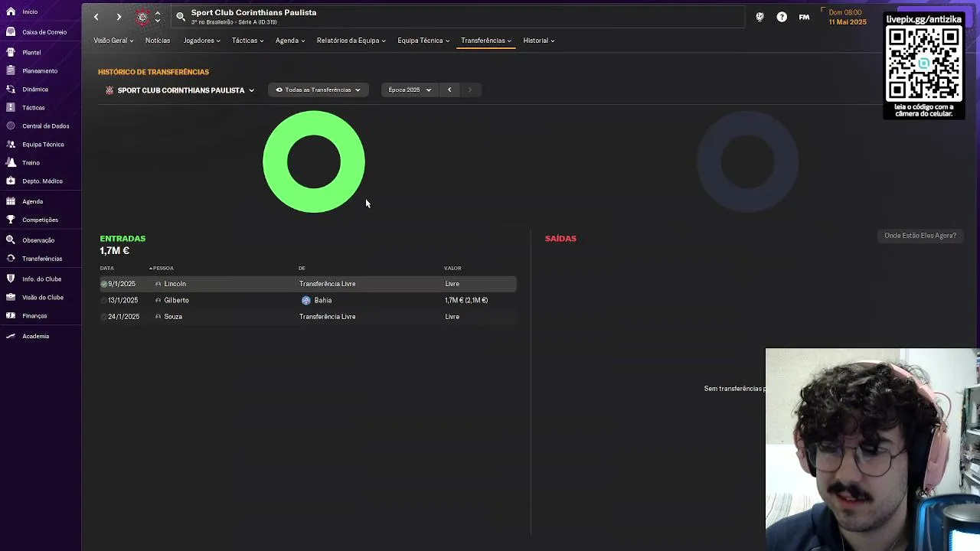
Task: Open player Lincoln's name link
Action: pyautogui.click(x=175, y=284)
